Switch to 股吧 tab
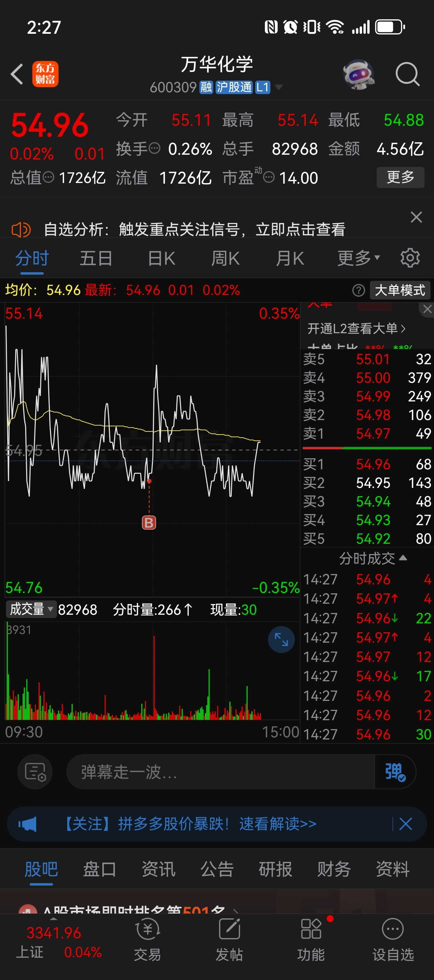 [x=41, y=870]
